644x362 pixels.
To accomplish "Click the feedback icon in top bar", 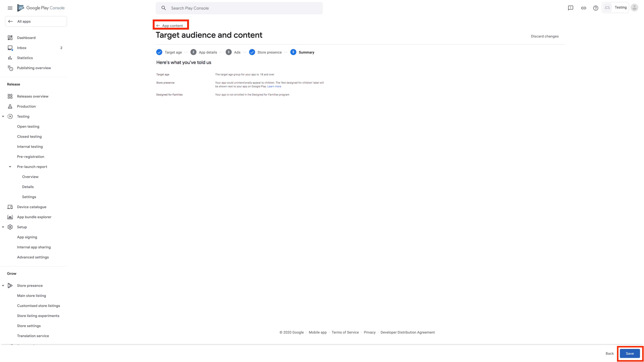I will [x=571, y=8].
